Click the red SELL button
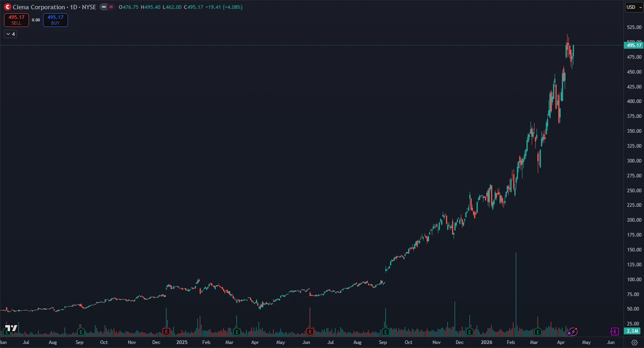Viewport: 644px width, 348px height. (x=17, y=20)
